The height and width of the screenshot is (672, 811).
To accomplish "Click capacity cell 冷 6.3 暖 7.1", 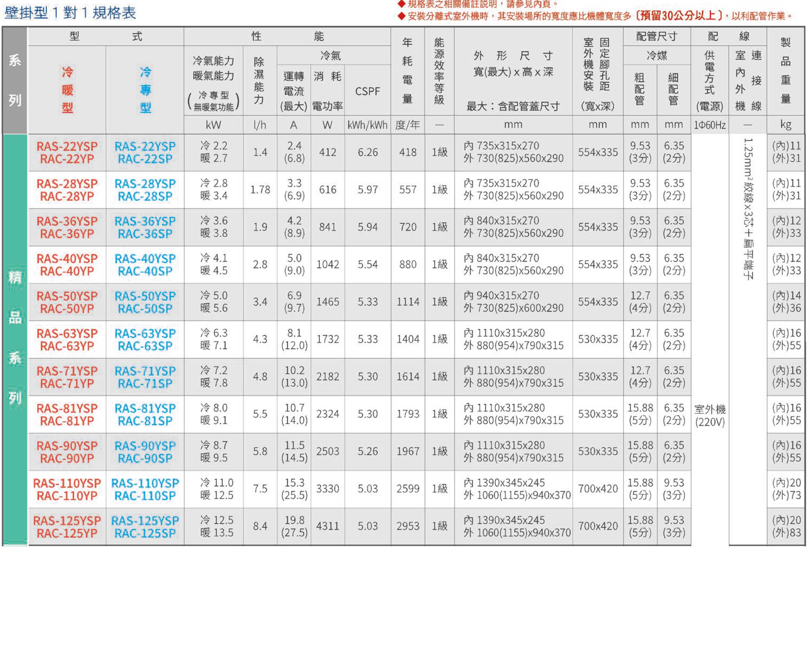I will tap(214, 340).
